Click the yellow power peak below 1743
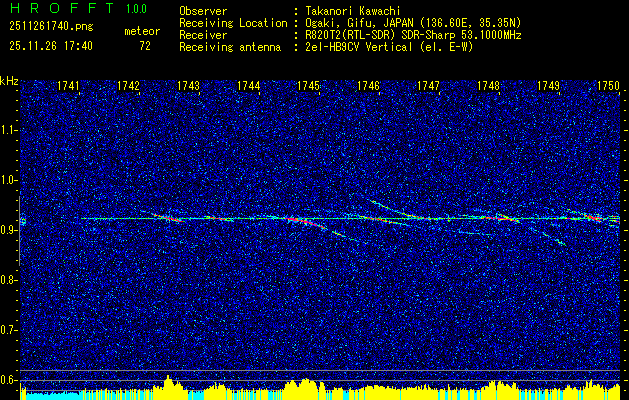Screen dimensions: 629x400 click(x=168, y=386)
